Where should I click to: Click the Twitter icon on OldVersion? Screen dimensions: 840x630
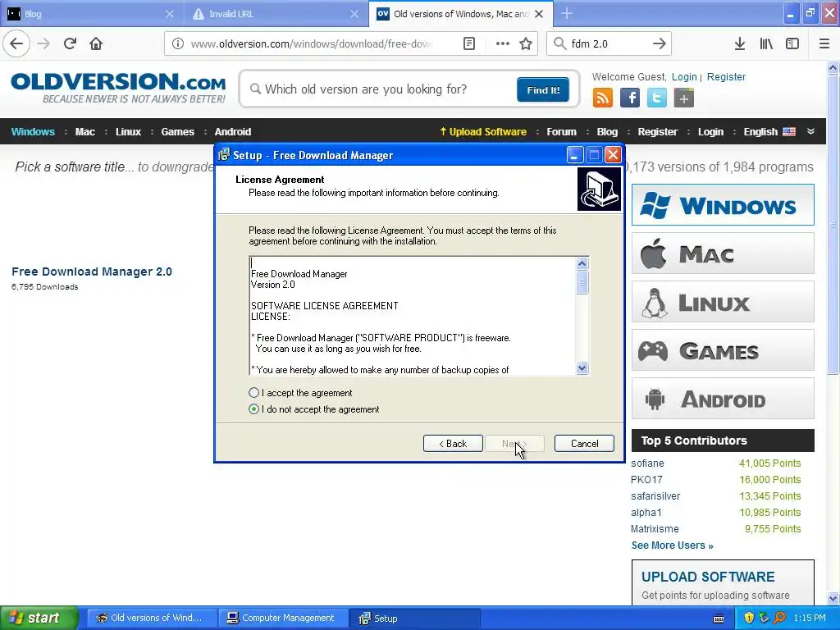click(x=657, y=98)
